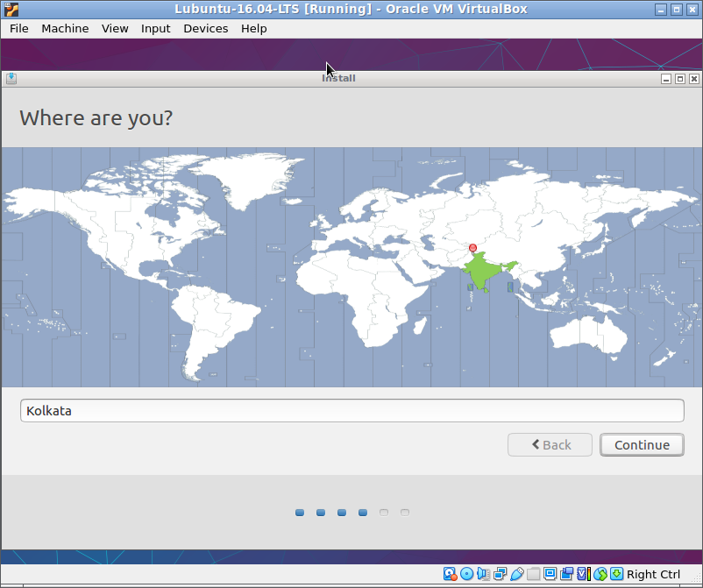
Task: Pick Australia on the timezone map
Action: click(x=587, y=336)
